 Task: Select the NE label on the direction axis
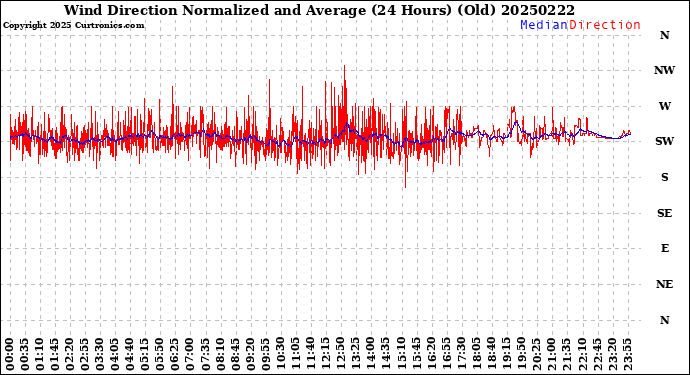tap(664, 284)
